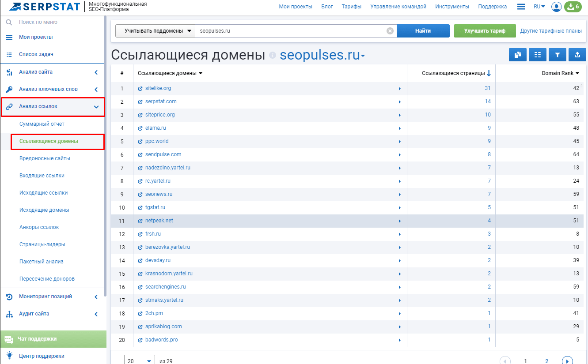The image size is (588, 364).
Task: Open Управление командой in top navigation
Action: tap(398, 7)
